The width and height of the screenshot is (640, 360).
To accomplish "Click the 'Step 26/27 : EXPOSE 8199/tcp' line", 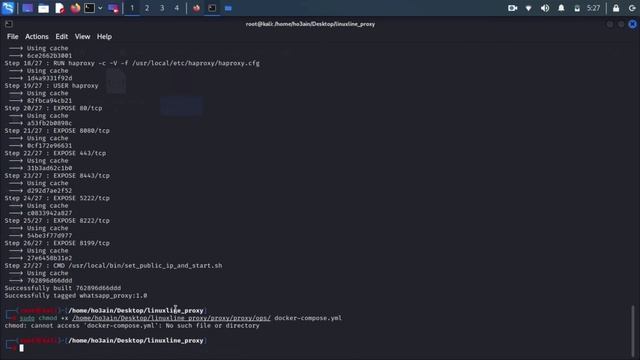I will (57, 243).
